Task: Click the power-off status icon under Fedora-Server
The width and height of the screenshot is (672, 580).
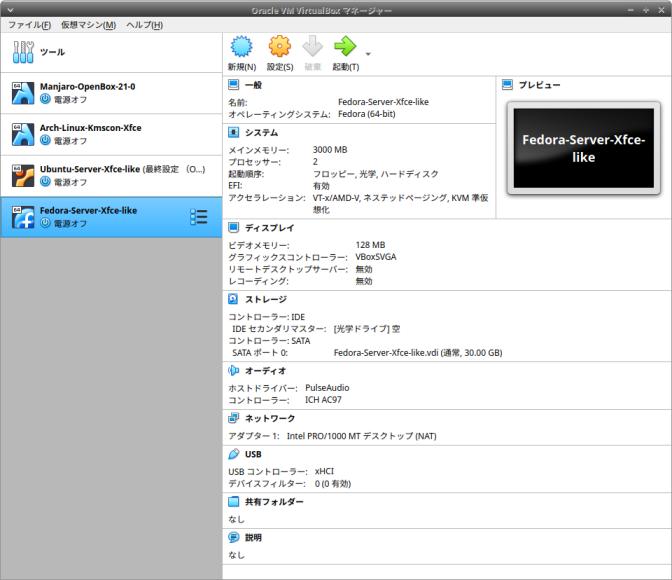Action: [x=45, y=223]
